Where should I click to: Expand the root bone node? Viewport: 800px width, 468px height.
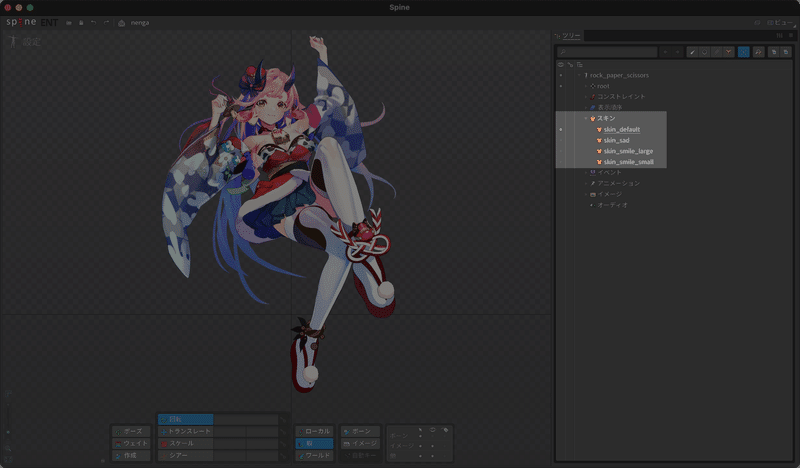click(586, 86)
